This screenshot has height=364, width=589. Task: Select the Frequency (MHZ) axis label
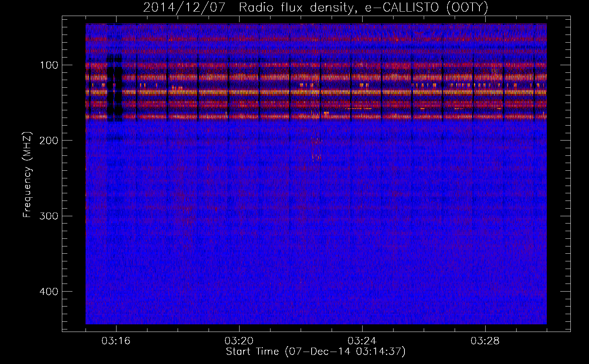pos(28,175)
